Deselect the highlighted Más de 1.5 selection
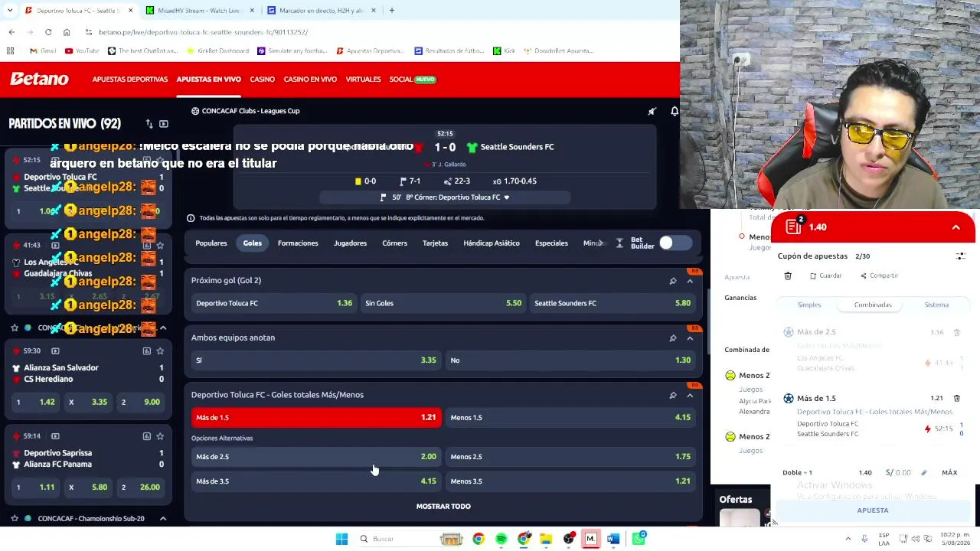Viewport: 980px width, 551px height. (x=316, y=417)
